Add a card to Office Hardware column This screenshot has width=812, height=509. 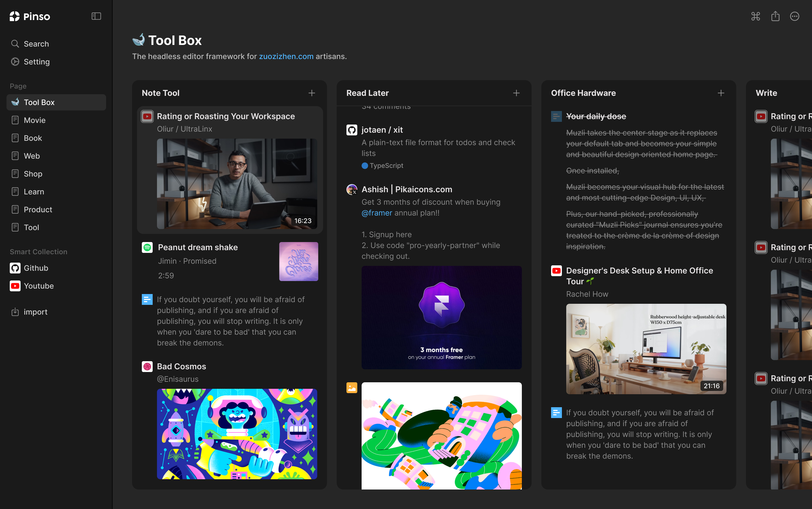point(721,93)
